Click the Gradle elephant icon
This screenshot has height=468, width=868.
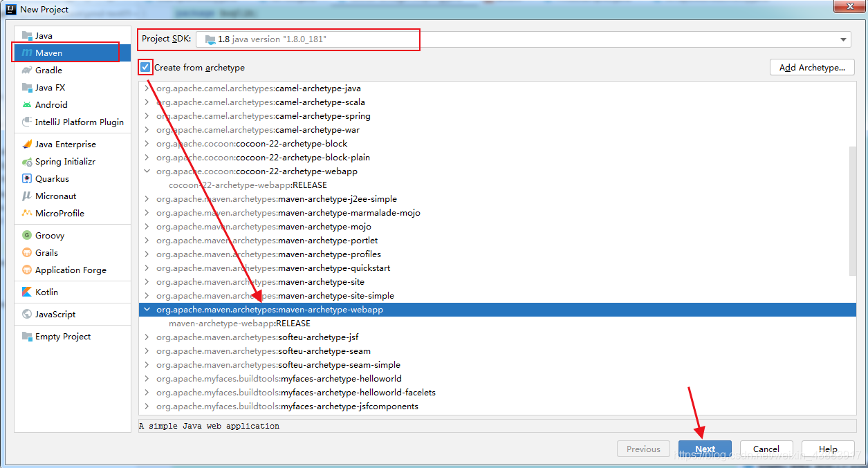coord(27,70)
